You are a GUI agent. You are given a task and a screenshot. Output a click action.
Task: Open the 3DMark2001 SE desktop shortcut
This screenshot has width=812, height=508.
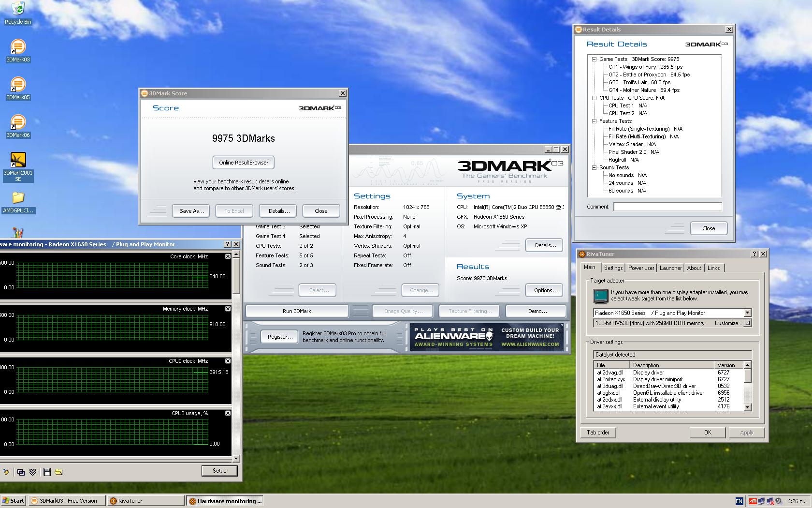18,167
